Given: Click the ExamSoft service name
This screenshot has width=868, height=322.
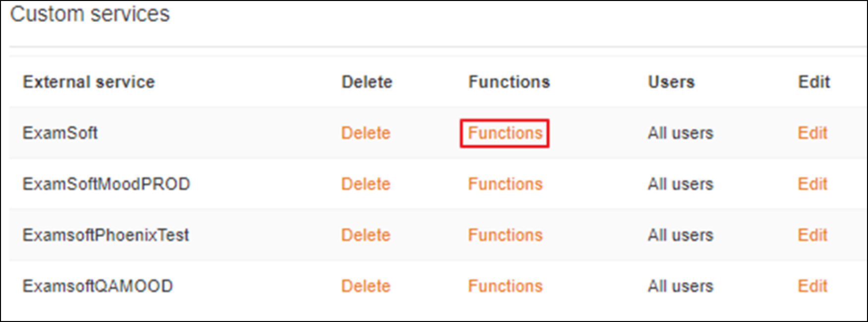Looking at the screenshot, I should (60, 133).
